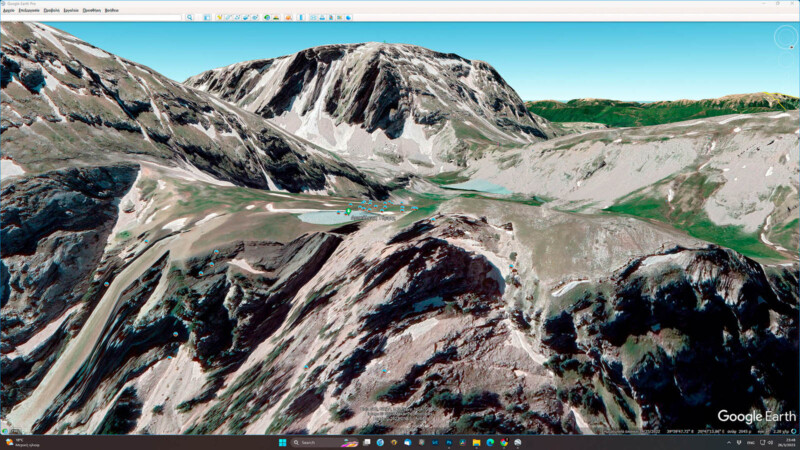Toggle historical imagery display
800x450 pixels.
267,17
